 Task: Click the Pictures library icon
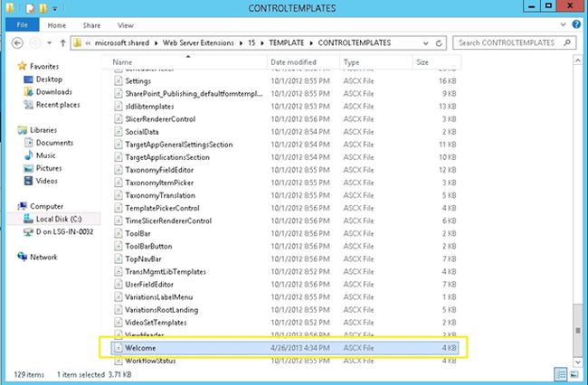29,168
